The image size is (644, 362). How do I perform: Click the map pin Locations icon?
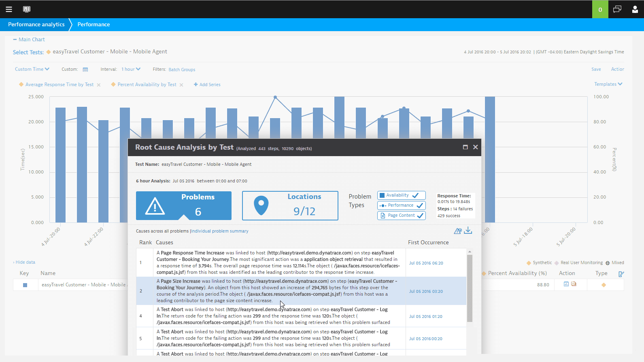(x=261, y=205)
